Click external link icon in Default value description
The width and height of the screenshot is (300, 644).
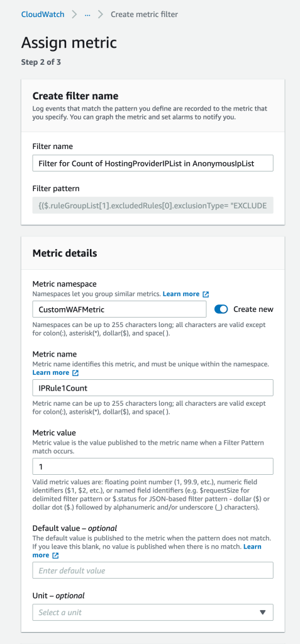click(x=55, y=555)
